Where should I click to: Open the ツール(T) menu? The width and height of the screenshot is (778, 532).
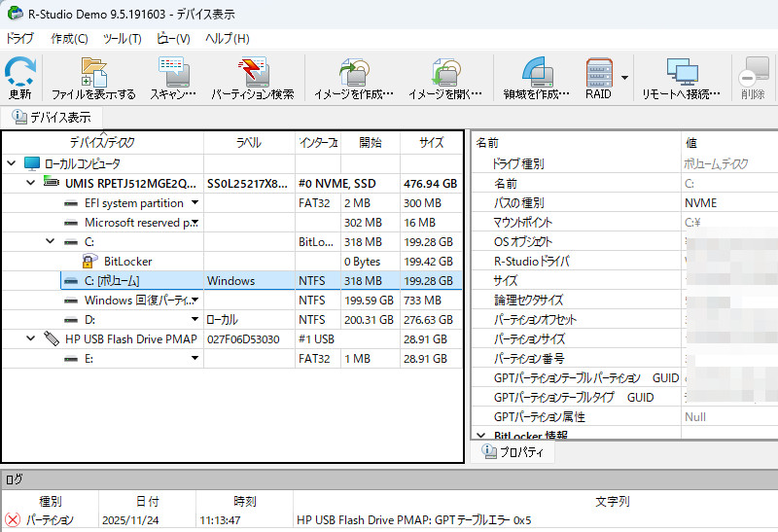pos(123,38)
